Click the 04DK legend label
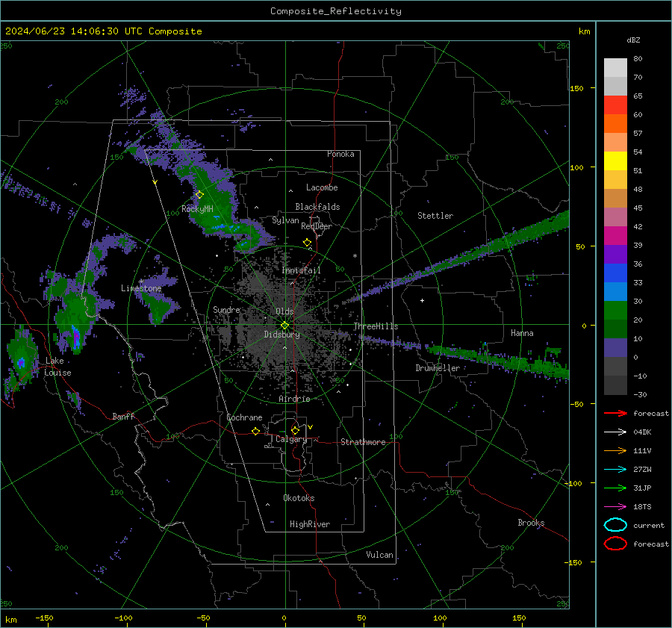This screenshot has height=628, width=672. pos(642,432)
